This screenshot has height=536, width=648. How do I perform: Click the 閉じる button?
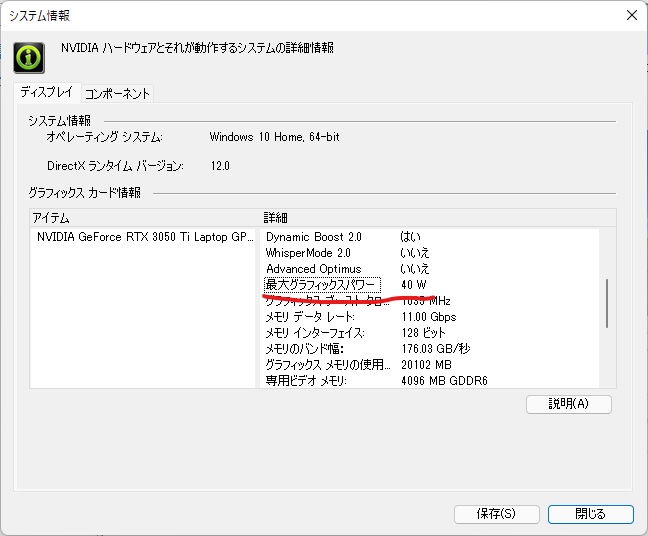click(591, 514)
